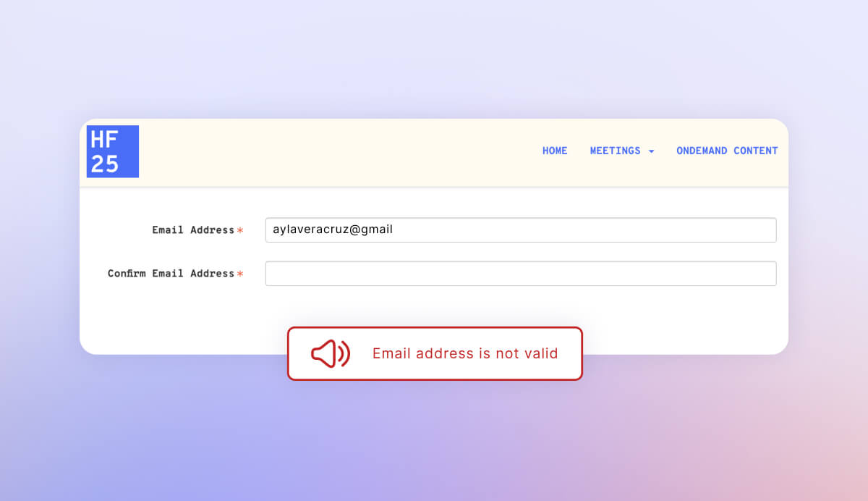The image size is (868, 501).
Task: Click the red speaker alert icon
Action: 330,353
